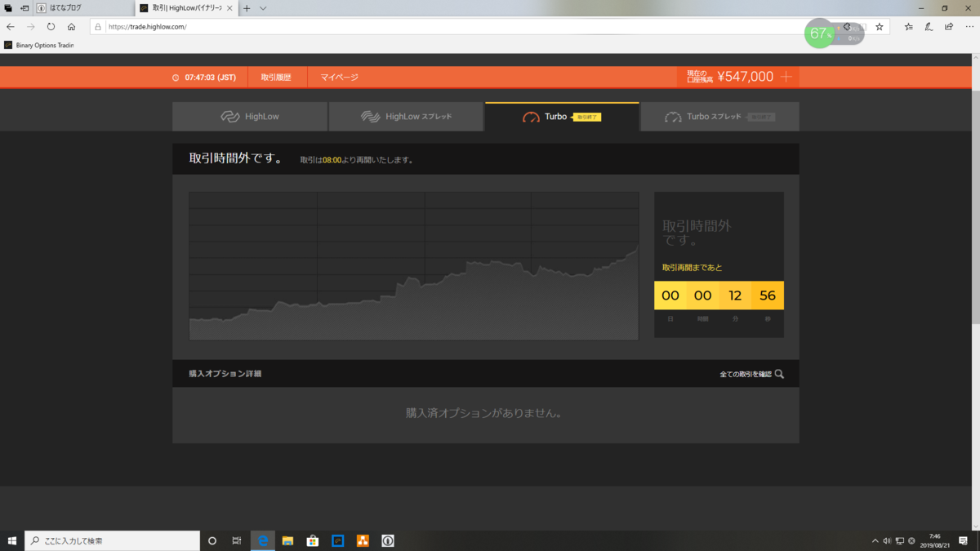Go to マイページ

click(x=339, y=78)
